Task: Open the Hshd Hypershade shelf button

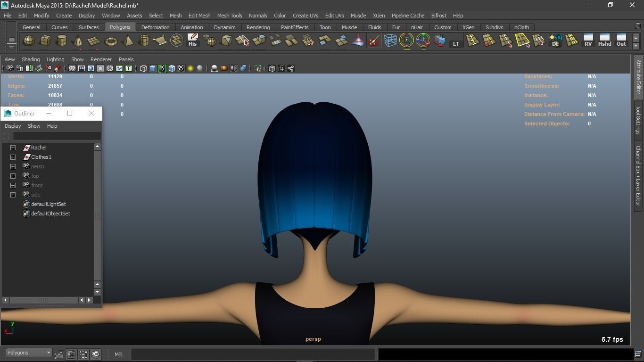Action: [604, 41]
